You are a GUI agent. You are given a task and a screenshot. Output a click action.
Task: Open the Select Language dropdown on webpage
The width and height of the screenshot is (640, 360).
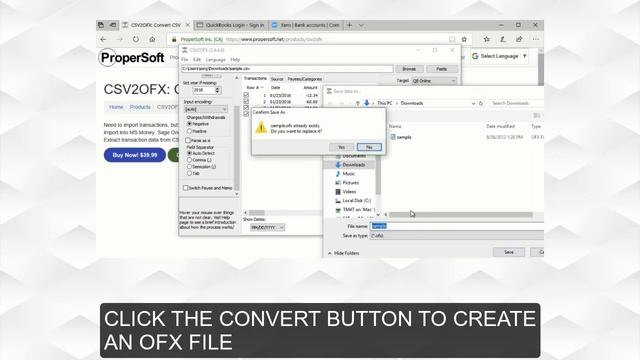tap(500, 56)
